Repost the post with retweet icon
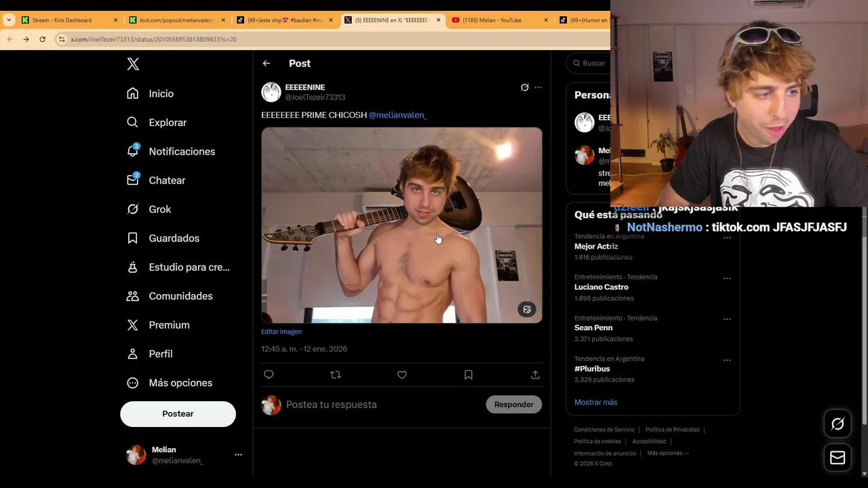Image resolution: width=868 pixels, height=488 pixels. (x=335, y=375)
